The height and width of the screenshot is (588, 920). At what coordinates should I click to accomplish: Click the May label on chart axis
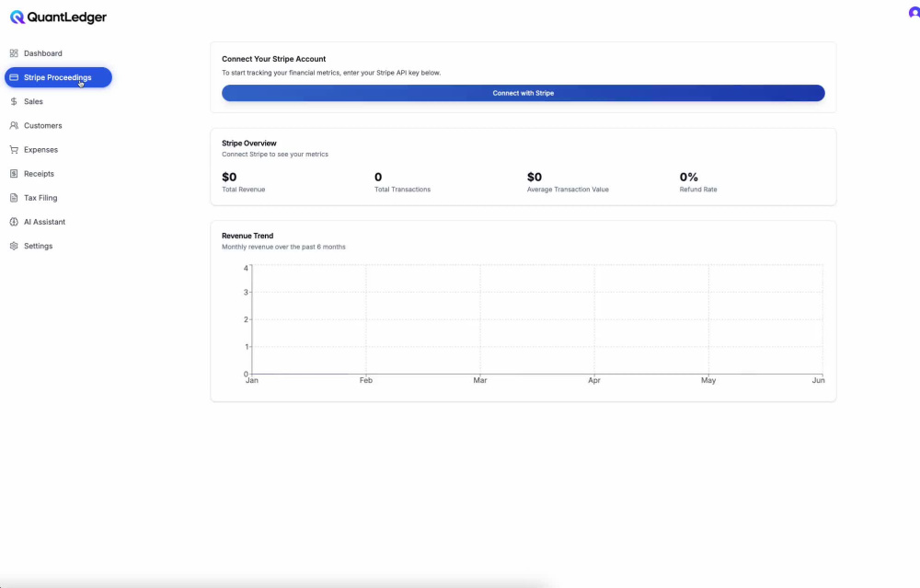(708, 380)
